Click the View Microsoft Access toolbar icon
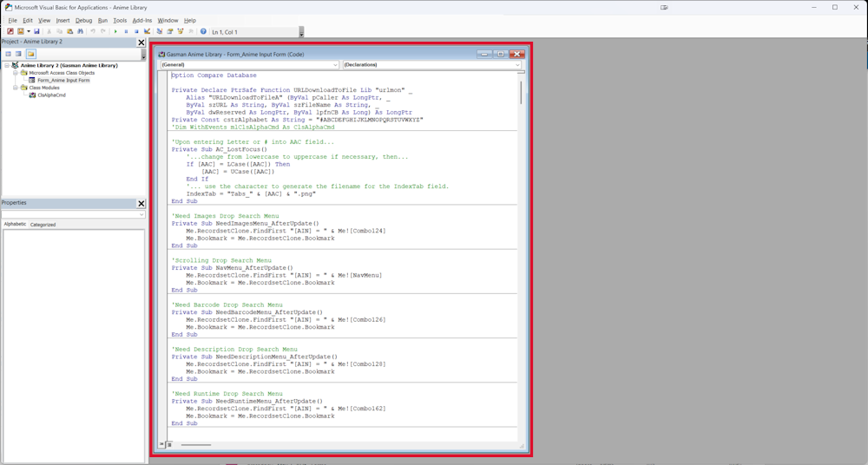This screenshot has height=465, width=868. (x=10, y=31)
